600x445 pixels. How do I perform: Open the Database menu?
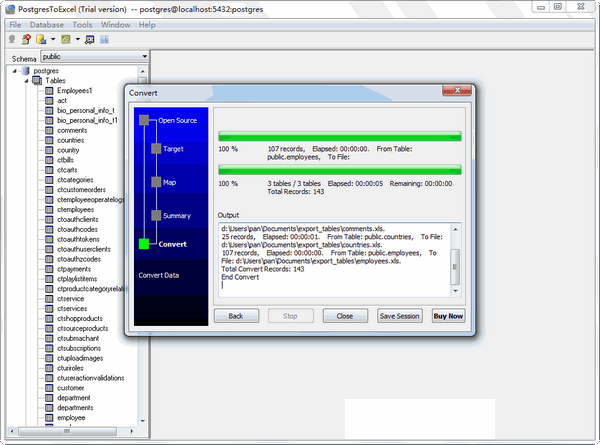click(47, 25)
